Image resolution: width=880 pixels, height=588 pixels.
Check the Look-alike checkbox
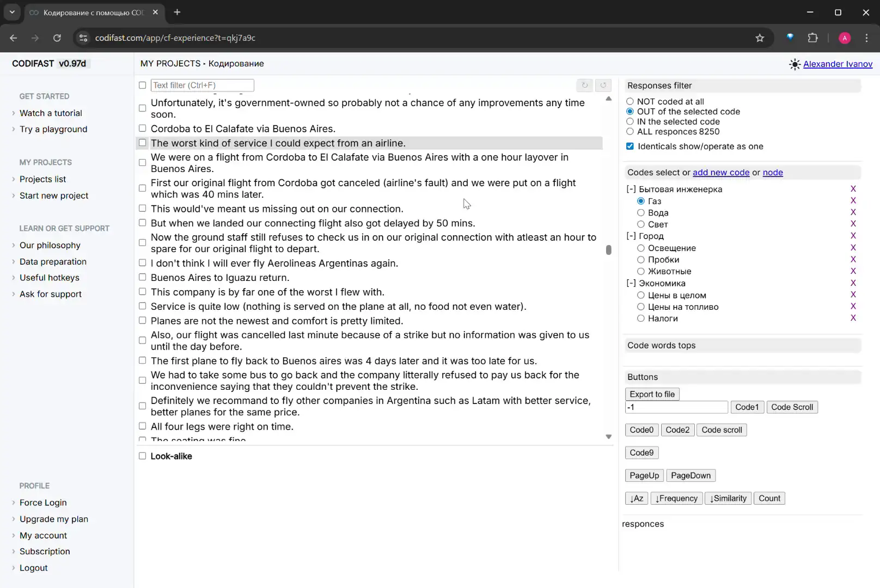(x=143, y=456)
